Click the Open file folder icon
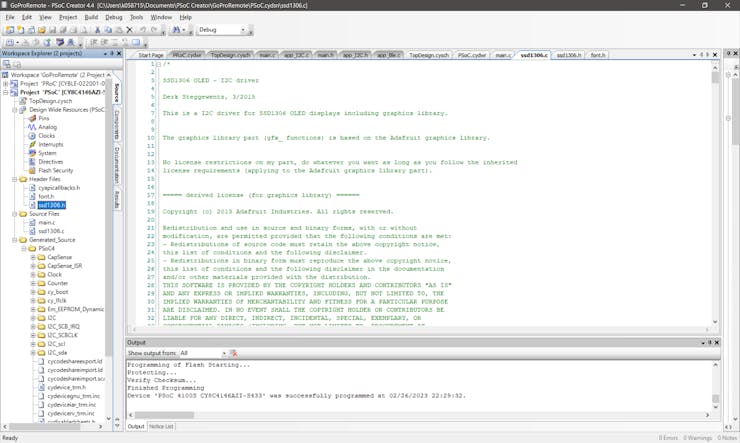The image size is (740, 443). (42, 30)
